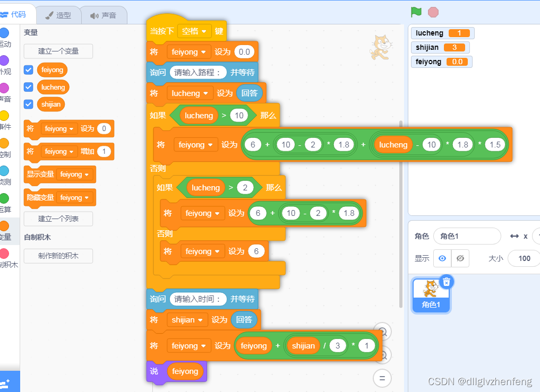
Task: Click the 2 value in lucheng > 2 condition
Action: click(x=245, y=188)
